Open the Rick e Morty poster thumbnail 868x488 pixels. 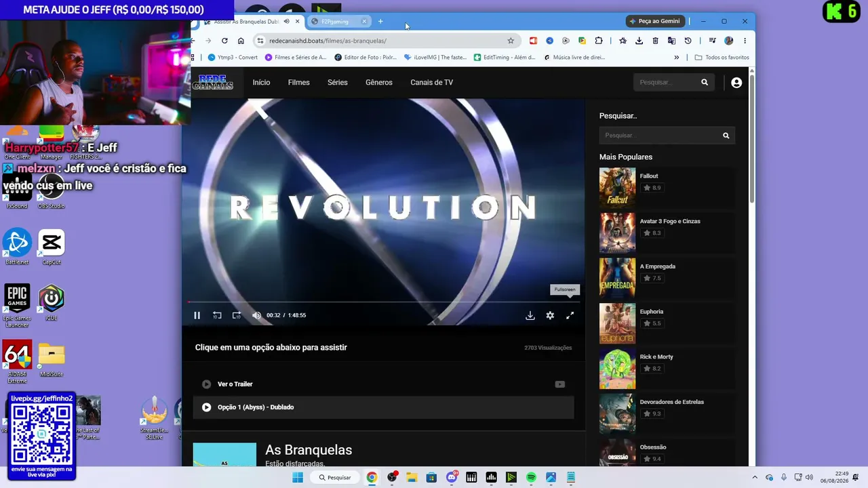[617, 369]
